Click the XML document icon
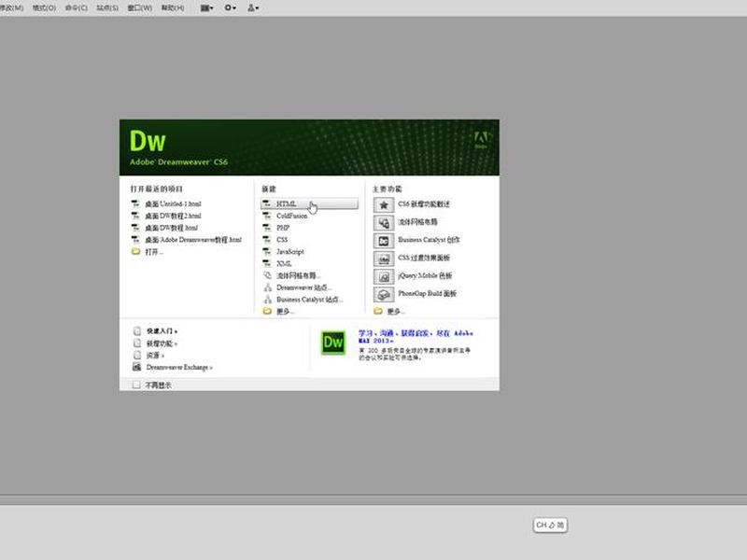 click(267, 263)
